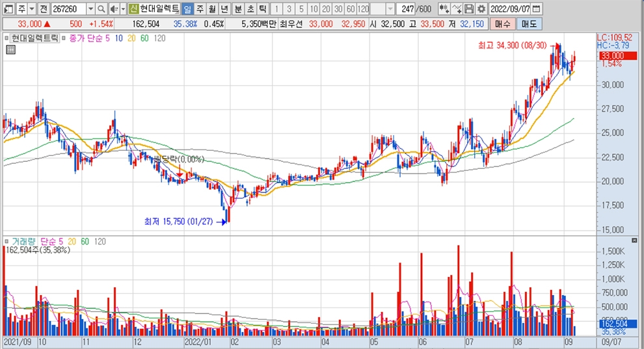Click the data grid table icon
Screen dimensions: 644x349
pyautogui.click(x=10, y=50)
